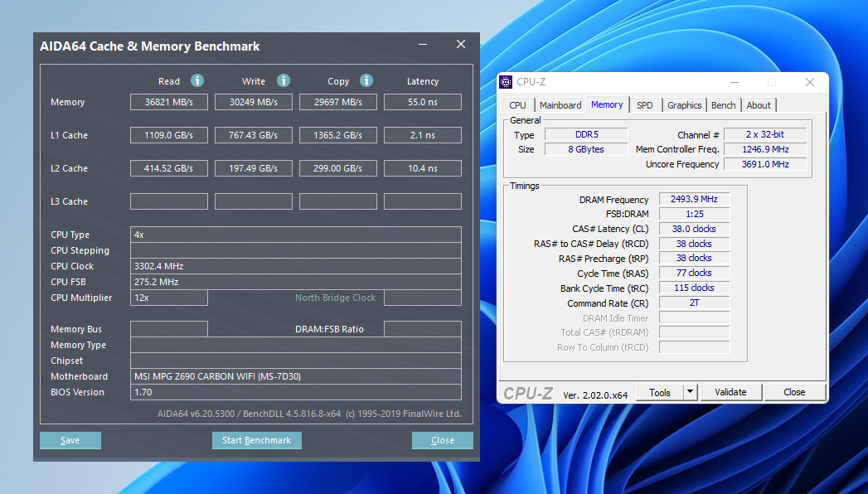Image resolution: width=868 pixels, height=494 pixels.
Task: Click the Validate button in CPU-Z
Action: [730, 392]
